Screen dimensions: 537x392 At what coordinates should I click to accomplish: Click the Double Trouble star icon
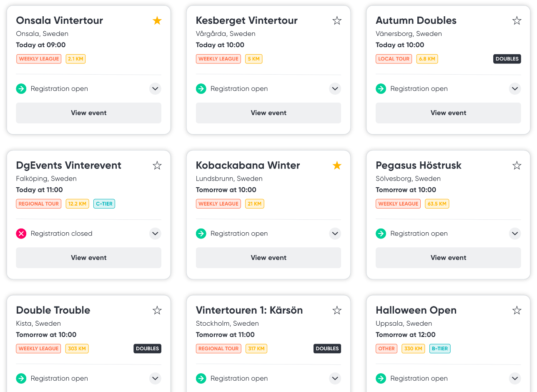(157, 310)
